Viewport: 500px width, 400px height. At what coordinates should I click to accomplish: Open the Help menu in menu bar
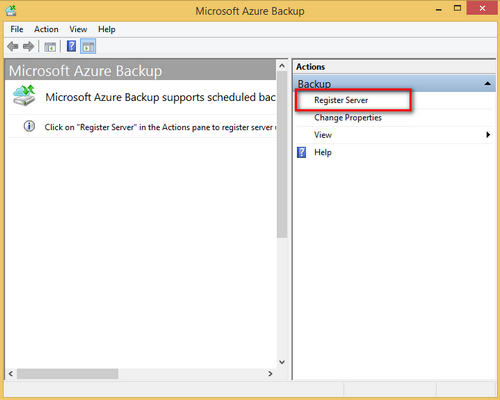[x=107, y=29]
